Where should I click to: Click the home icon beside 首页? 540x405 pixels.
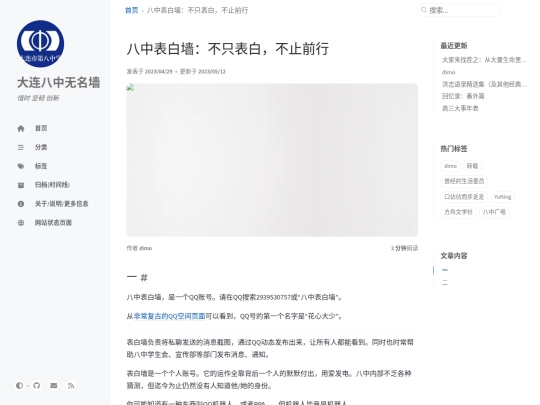(x=21, y=128)
